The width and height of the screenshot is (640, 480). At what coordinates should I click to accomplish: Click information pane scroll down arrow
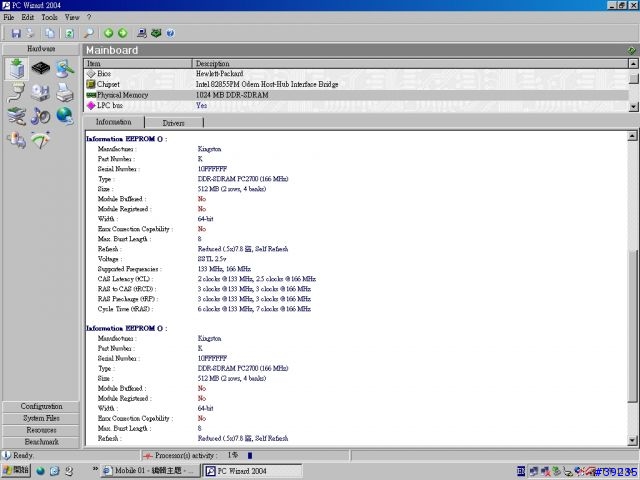[x=632, y=441]
